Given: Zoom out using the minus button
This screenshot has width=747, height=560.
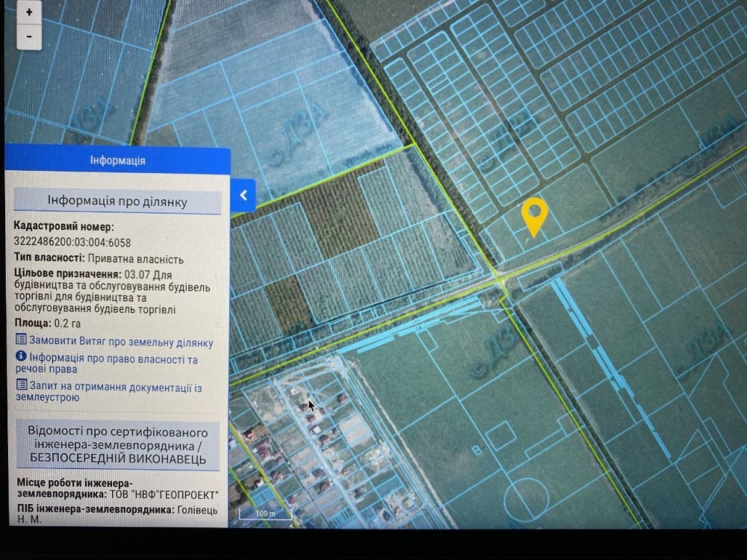Looking at the screenshot, I should coord(28,36).
